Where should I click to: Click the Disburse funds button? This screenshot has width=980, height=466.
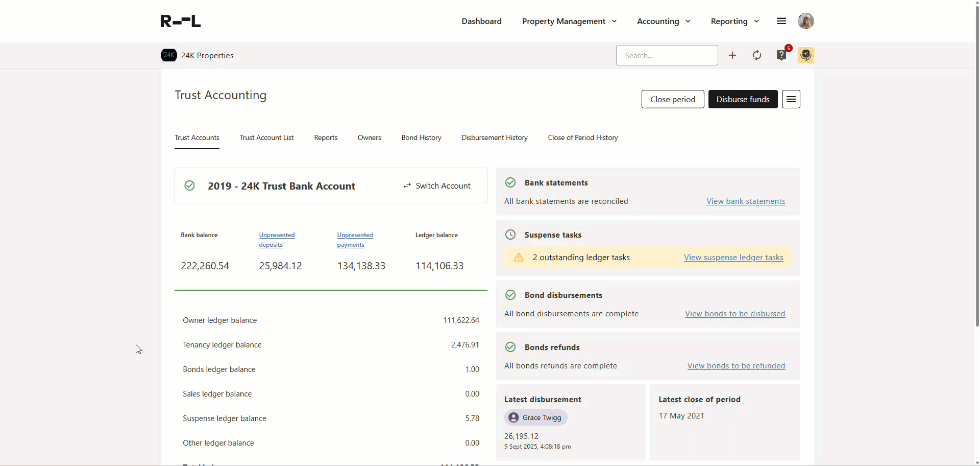point(743,99)
